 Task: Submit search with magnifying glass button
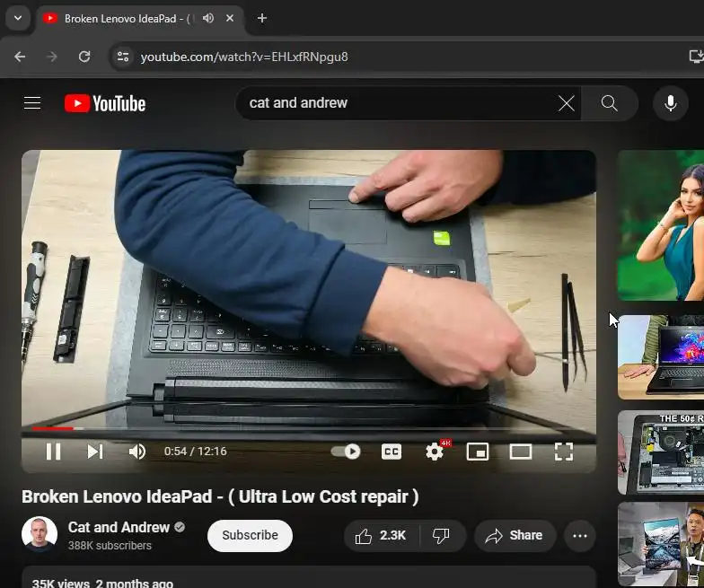[x=609, y=103]
